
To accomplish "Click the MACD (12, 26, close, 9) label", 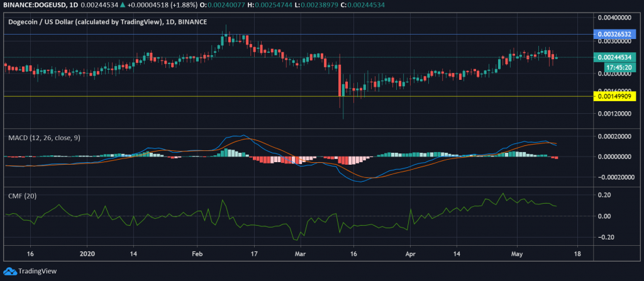I will click(x=45, y=138).
